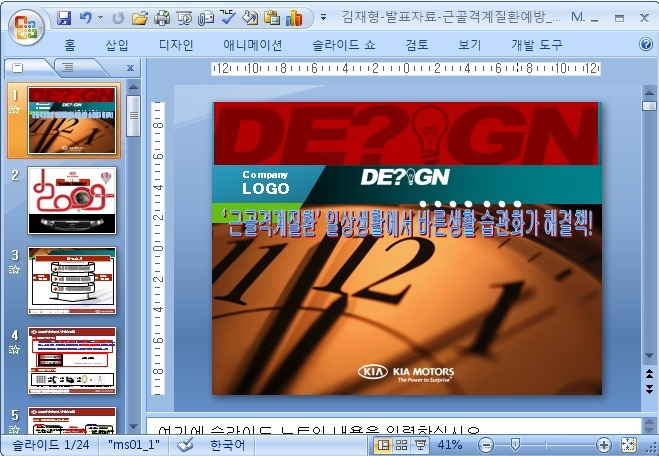The width and height of the screenshot is (659, 456).
Task: Open the 검토 ribbon tab
Action: pos(416,45)
